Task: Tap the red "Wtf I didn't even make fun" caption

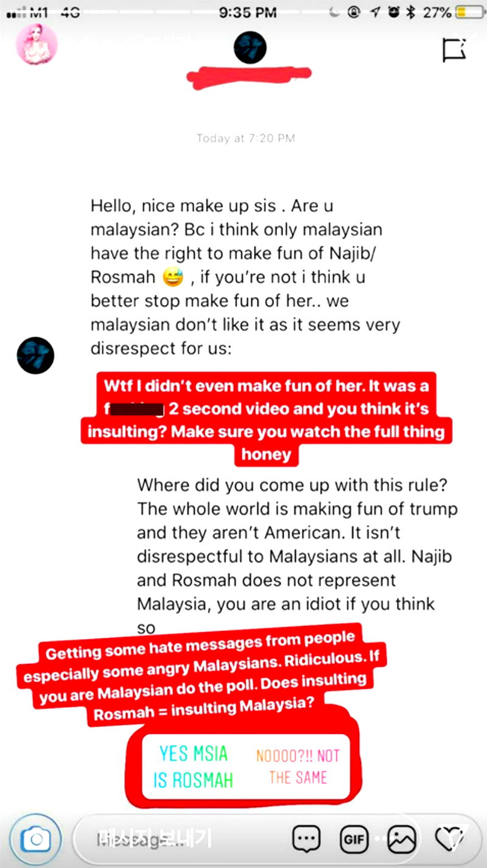Action: 267,420
